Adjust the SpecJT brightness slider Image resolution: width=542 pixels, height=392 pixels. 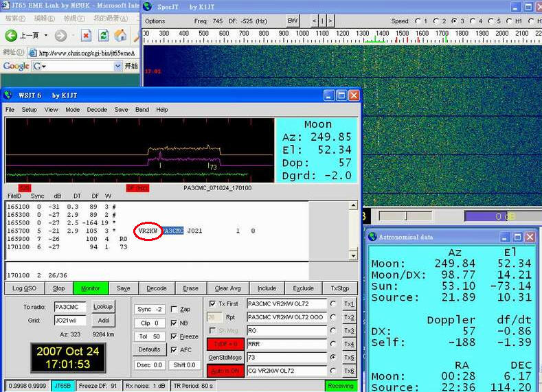[405, 216]
